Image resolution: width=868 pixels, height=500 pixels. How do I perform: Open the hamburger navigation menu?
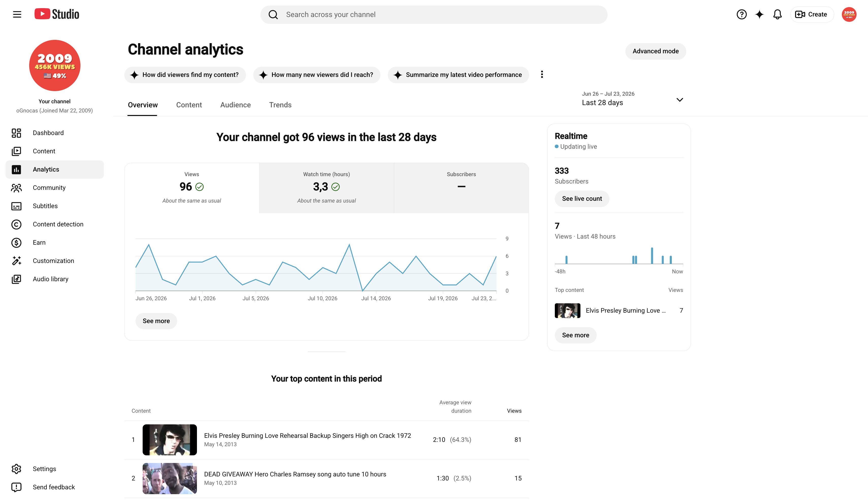click(17, 14)
